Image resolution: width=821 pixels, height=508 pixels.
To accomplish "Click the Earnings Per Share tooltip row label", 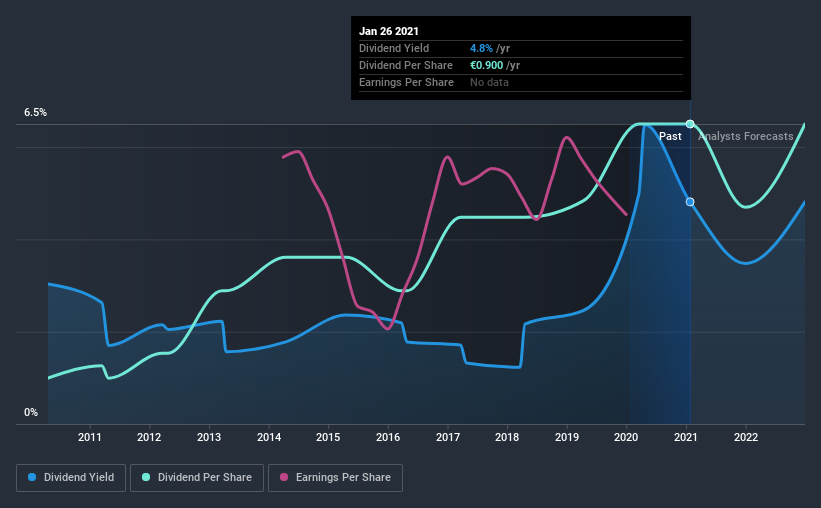I will (406, 82).
